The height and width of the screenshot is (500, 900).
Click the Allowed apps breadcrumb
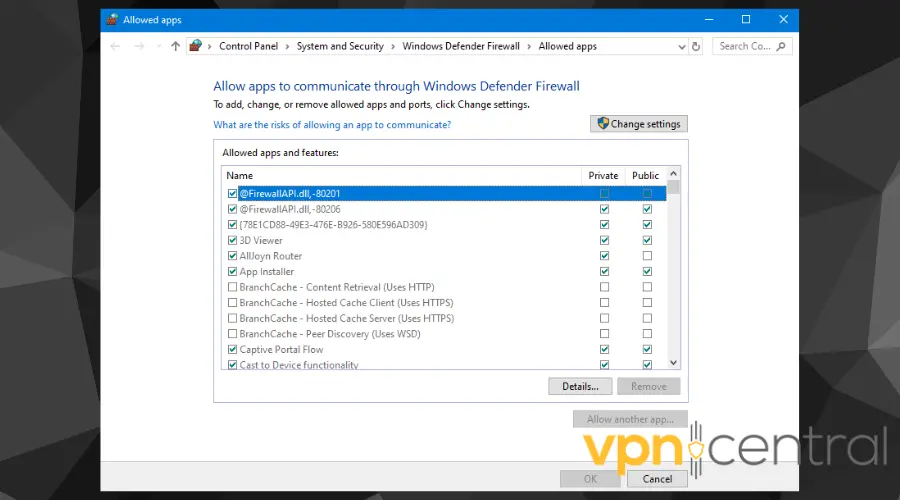(567, 46)
